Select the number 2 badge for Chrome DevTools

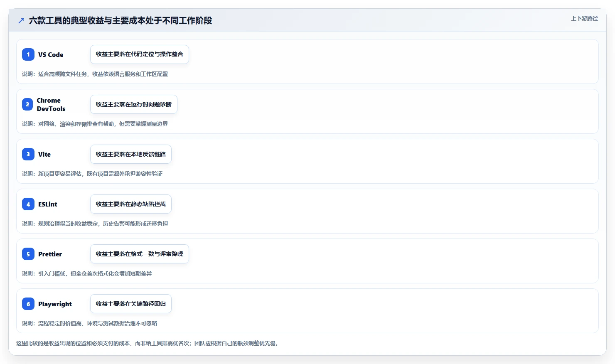(x=27, y=104)
